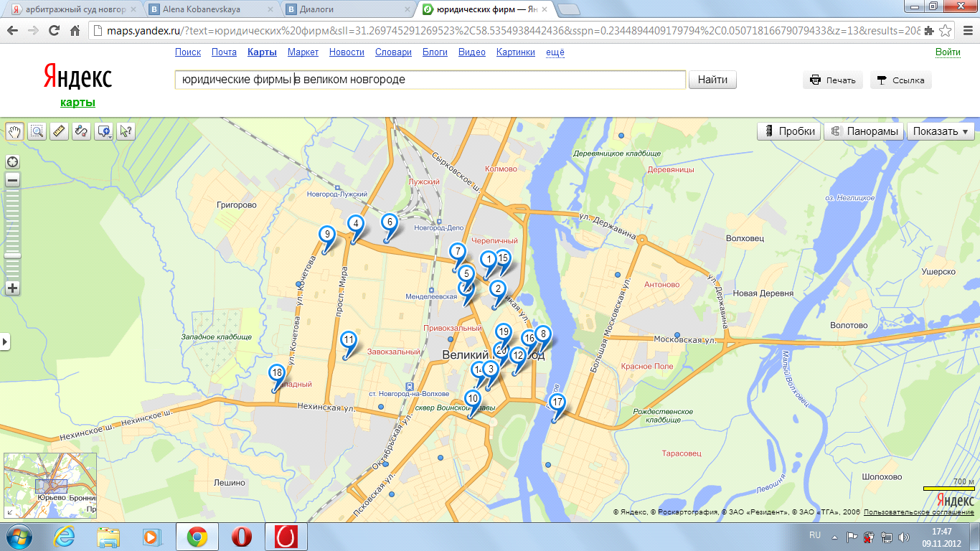The width and height of the screenshot is (980, 551).
Task: Click the locate-me crosshair button
Action: pyautogui.click(x=12, y=161)
